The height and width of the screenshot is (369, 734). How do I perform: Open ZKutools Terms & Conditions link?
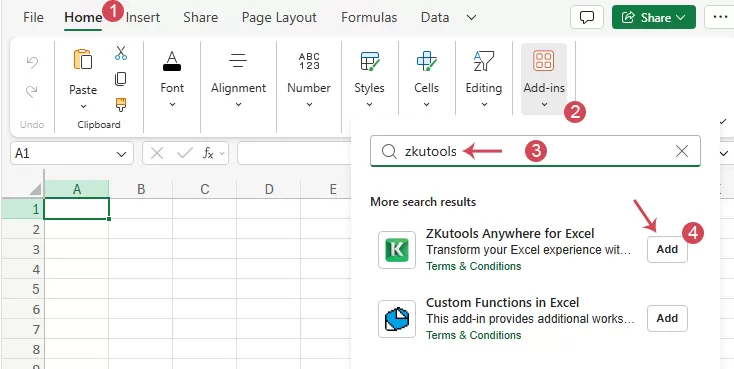(x=473, y=266)
